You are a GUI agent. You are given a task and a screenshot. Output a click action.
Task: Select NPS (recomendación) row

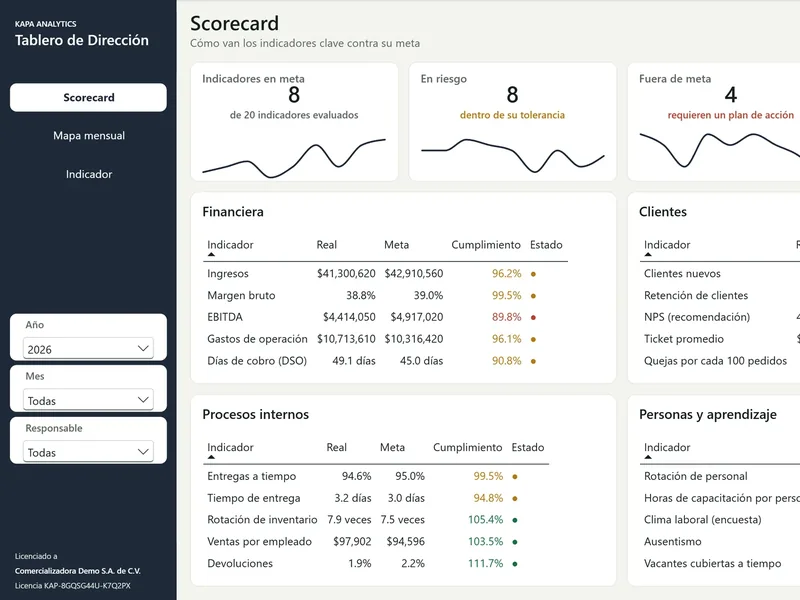tap(697, 317)
